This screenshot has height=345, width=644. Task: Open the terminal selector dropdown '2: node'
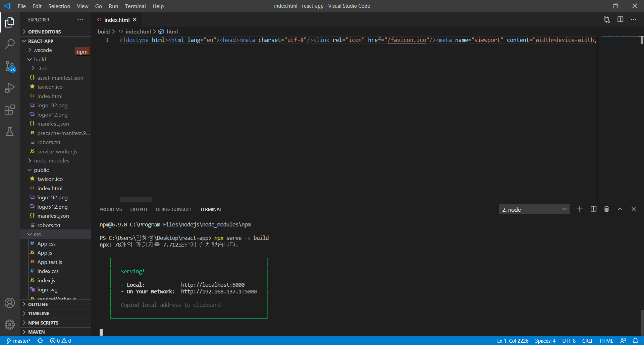point(534,209)
